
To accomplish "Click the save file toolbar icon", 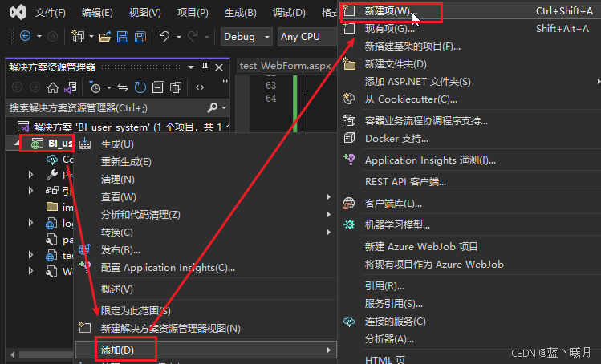I will coord(123,36).
